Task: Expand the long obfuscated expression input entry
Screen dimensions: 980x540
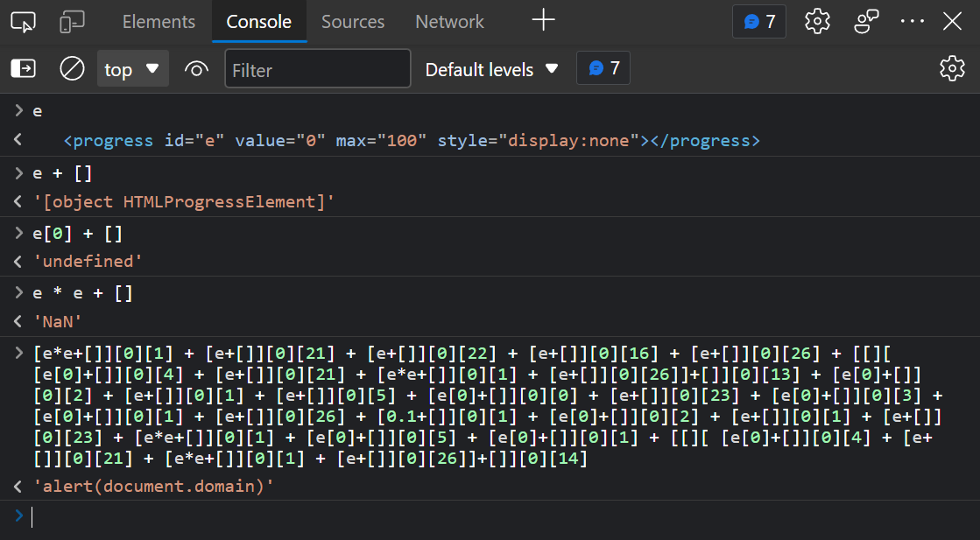Action: tap(18, 353)
